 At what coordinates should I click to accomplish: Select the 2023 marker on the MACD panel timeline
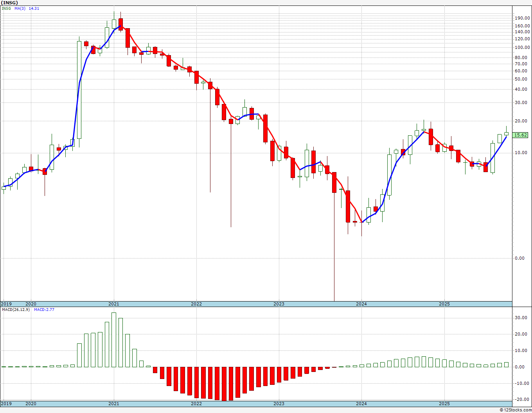[x=279, y=403]
